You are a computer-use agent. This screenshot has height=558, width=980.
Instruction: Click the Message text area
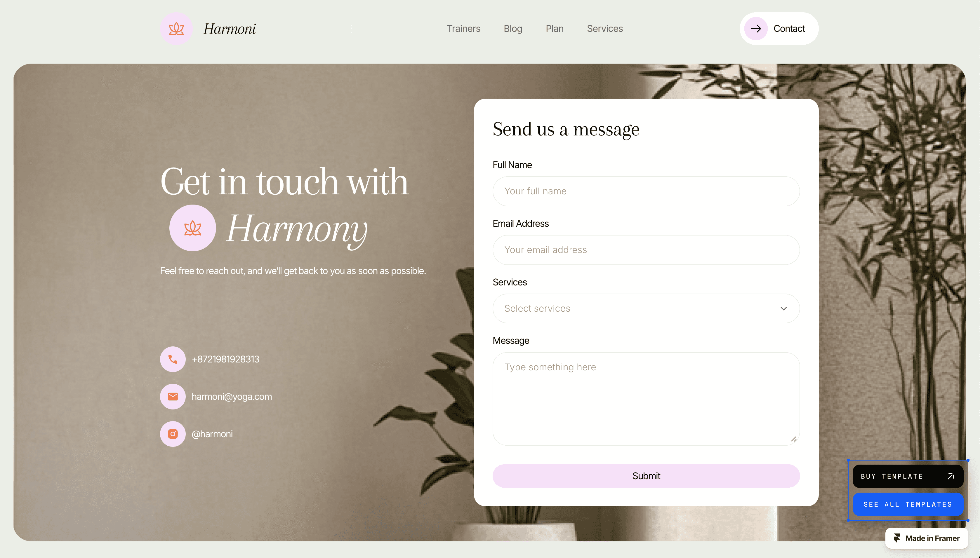coord(646,399)
